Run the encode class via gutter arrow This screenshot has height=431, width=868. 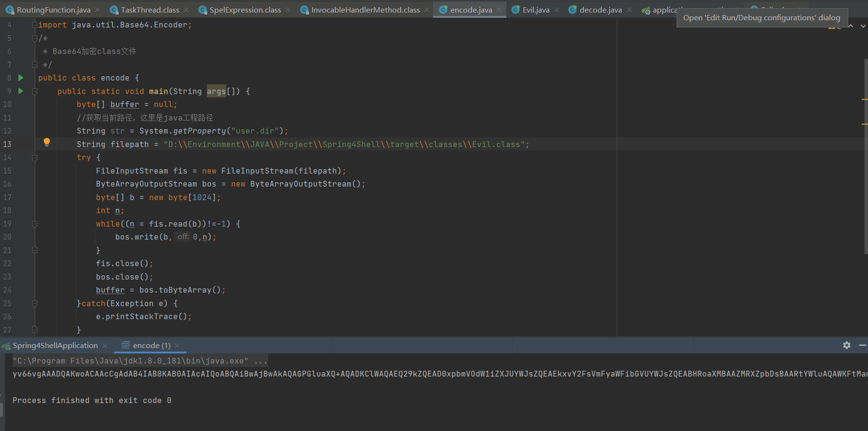[x=21, y=78]
